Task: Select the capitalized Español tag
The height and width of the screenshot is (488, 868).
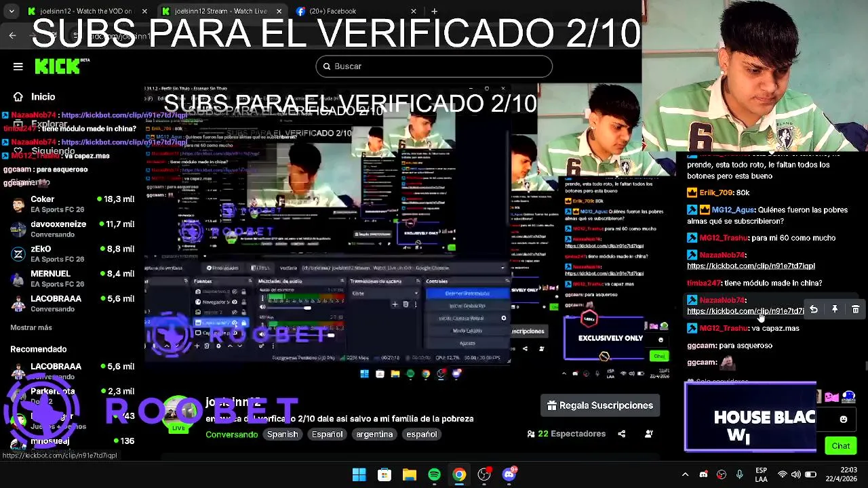Action: 327,434
